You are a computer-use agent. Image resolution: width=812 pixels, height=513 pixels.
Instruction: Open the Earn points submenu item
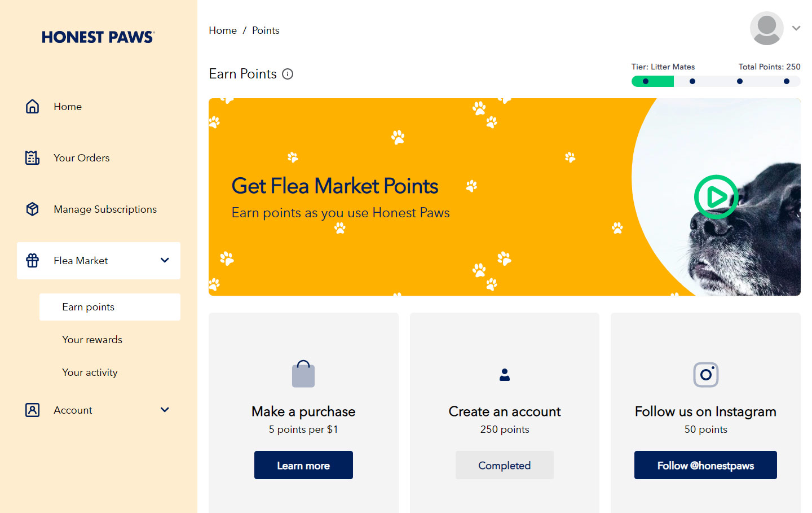(x=89, y=307)
